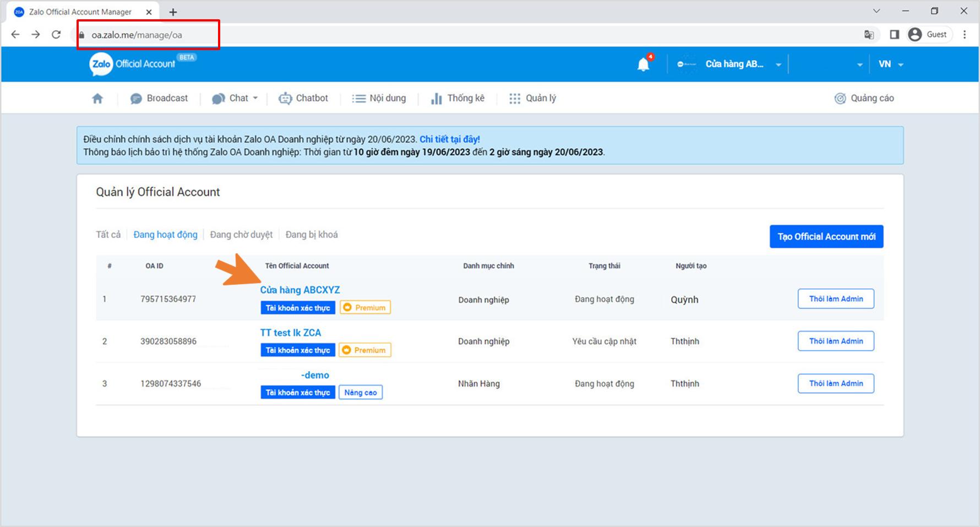Close the Zalo Official Account Manager tab
This screenshot has width=980, height=527.
coord(149,12)
